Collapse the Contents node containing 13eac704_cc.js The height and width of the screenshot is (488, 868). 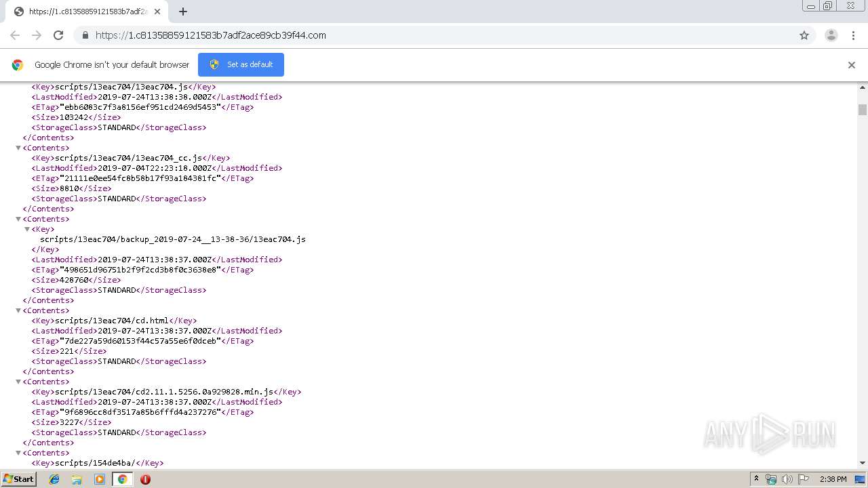18,148
